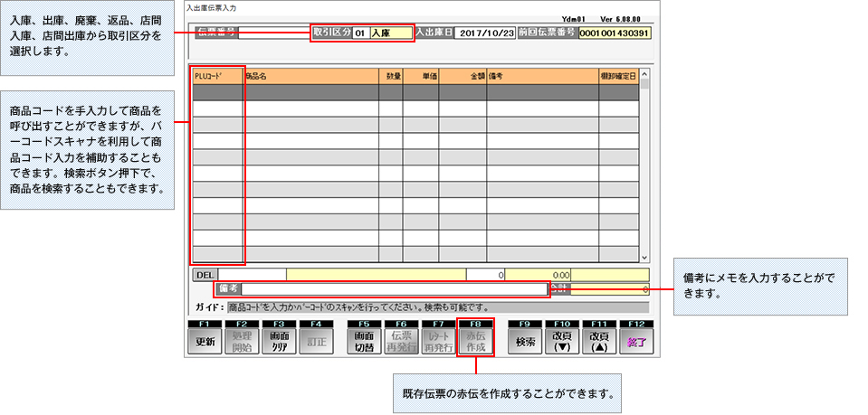This screenshot has width=868, height=415.
Task: Switch screens using F5 画面切替
Action: click(x=365, y=342)
